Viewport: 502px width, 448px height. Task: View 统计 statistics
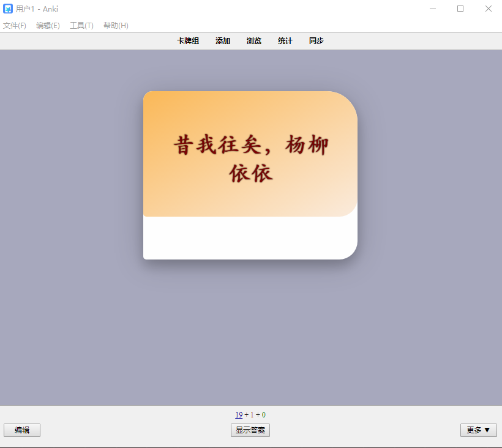(x=285, y=41)
